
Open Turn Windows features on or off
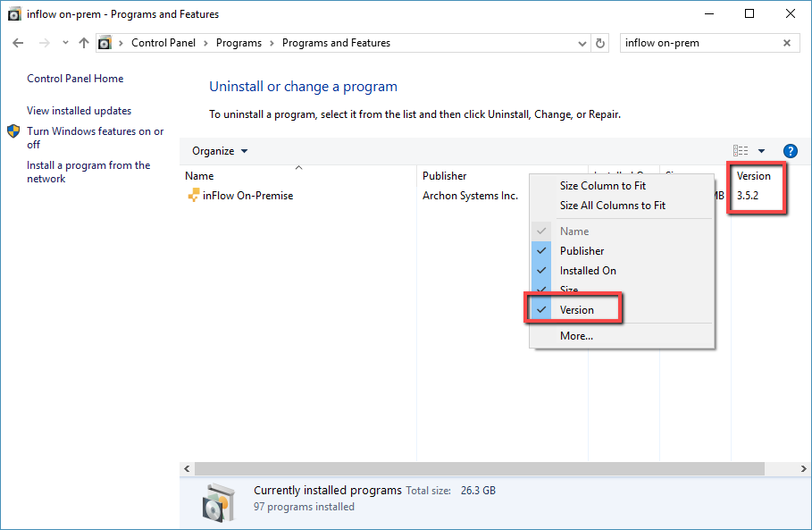pos(96,138)
